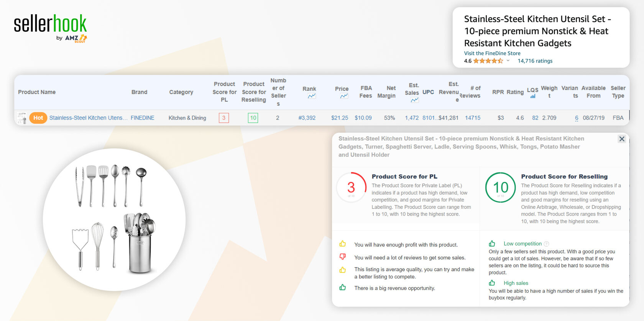644x321 pixels.
Task: Click the red PL score 3 box
Action: [x=224, y=118]
